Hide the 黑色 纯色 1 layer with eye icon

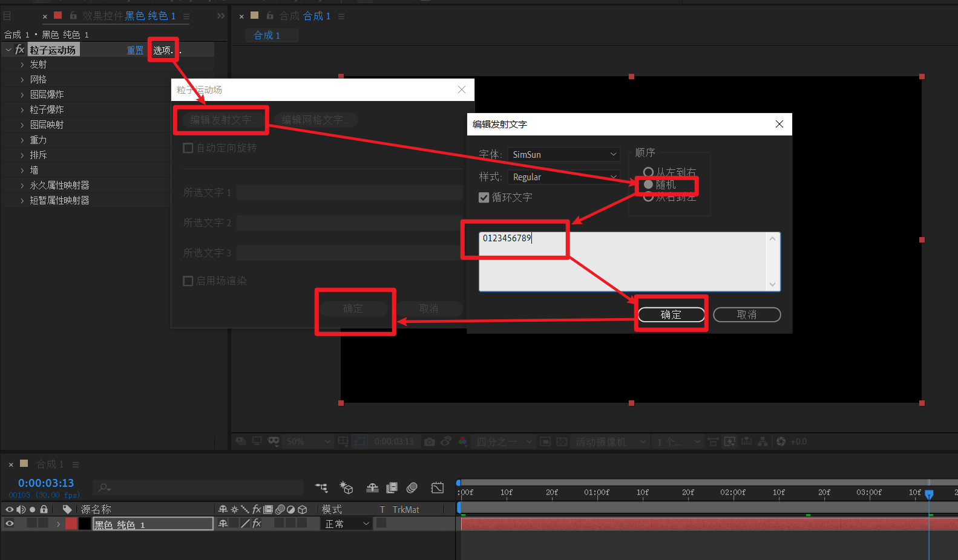click(10, 524)
